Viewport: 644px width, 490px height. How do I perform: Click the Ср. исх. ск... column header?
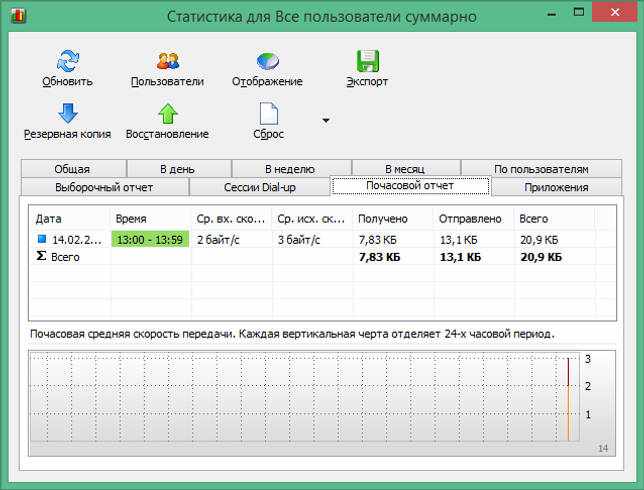click(x=313, y=219)
